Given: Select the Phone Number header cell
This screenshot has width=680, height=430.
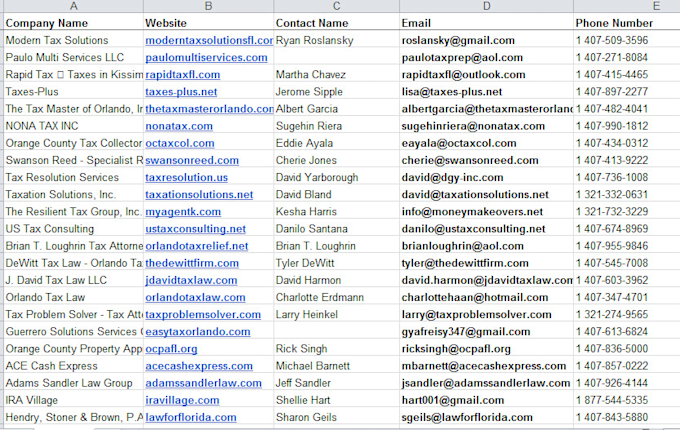Looking at the screenshot, I should 627,23.
